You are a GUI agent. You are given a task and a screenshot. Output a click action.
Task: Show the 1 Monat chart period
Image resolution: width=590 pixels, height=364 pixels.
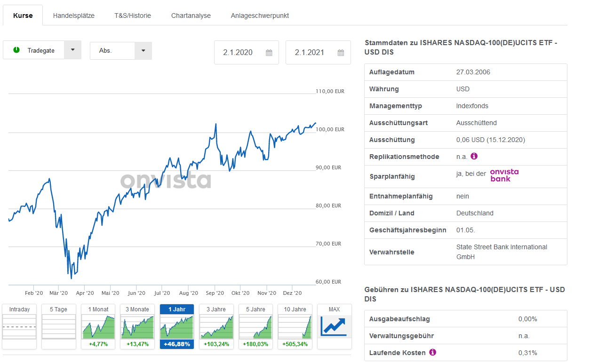pos(98,326)
